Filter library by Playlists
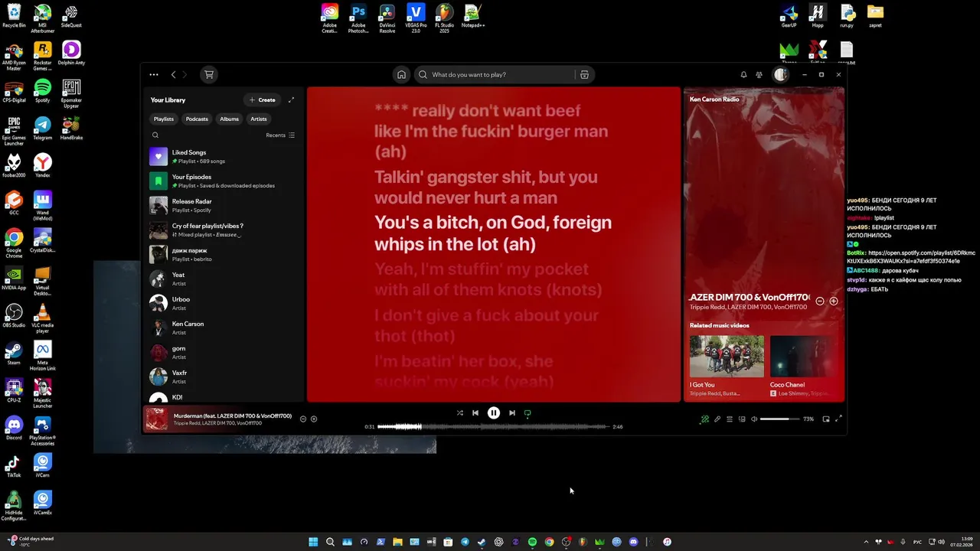Image resolution: width=980 pixels, height=551 pixels. (x=163, y=119)
